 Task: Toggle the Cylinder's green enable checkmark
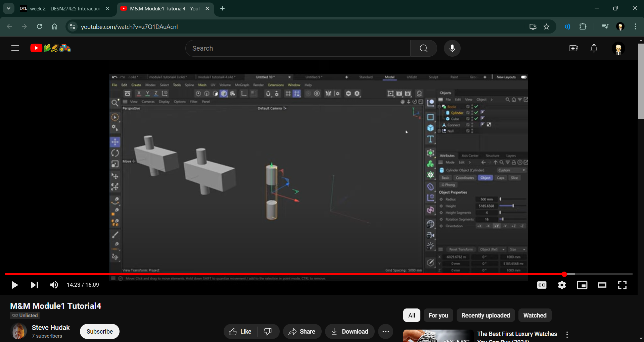(476, 113)
